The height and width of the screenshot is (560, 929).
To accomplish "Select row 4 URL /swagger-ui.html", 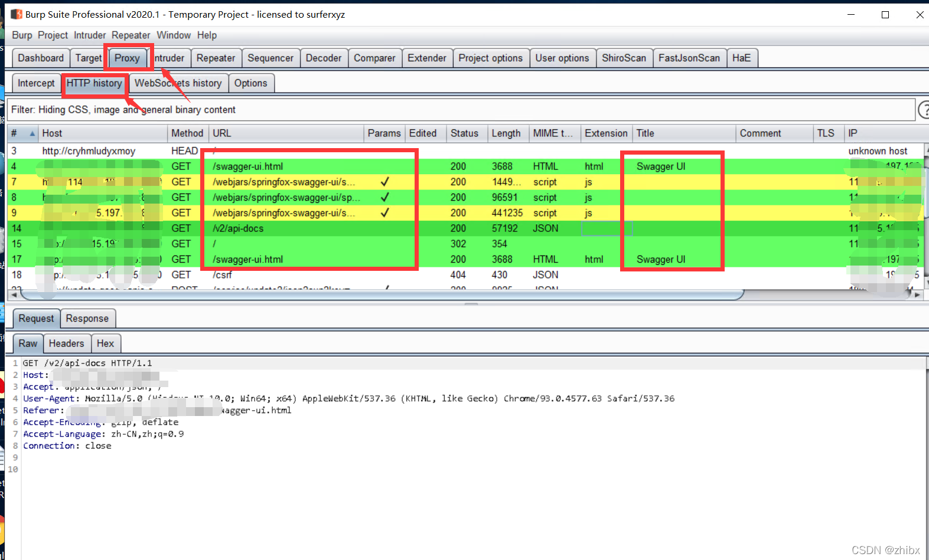I will (248, 166).
